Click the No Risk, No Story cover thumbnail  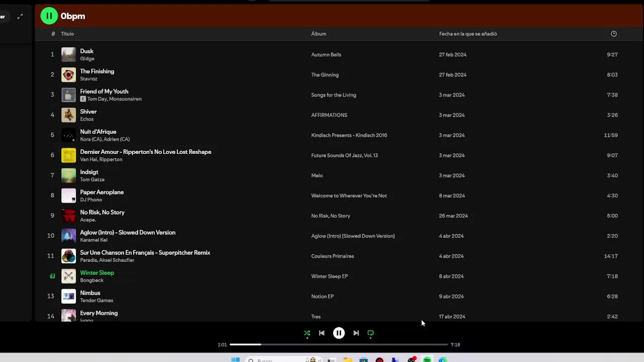pyautogui.click(x=68, y=215)
